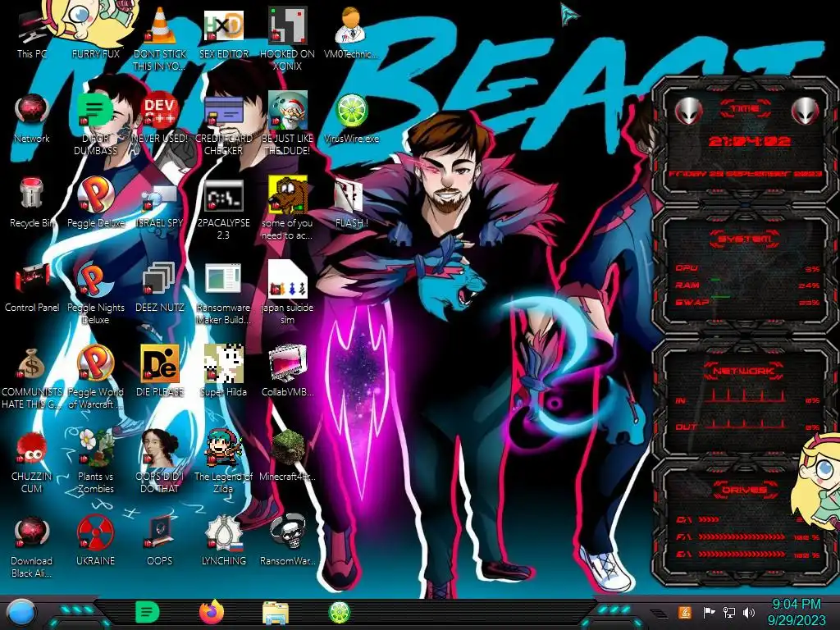Launch Peggle Deluxe shortcut

(x=95, y=203)
